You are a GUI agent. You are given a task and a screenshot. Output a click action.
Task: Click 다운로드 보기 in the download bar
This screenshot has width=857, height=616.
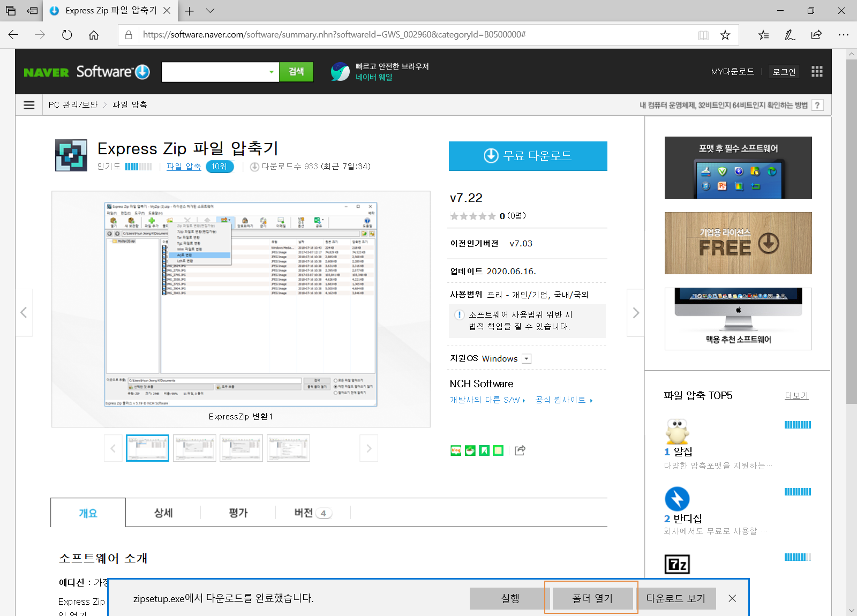676,598
